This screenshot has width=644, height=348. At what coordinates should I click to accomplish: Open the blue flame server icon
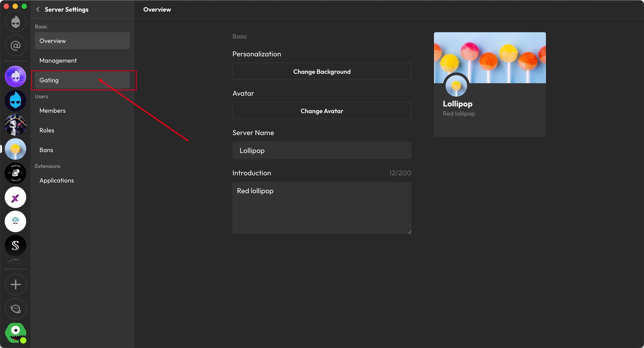[15, 101]
